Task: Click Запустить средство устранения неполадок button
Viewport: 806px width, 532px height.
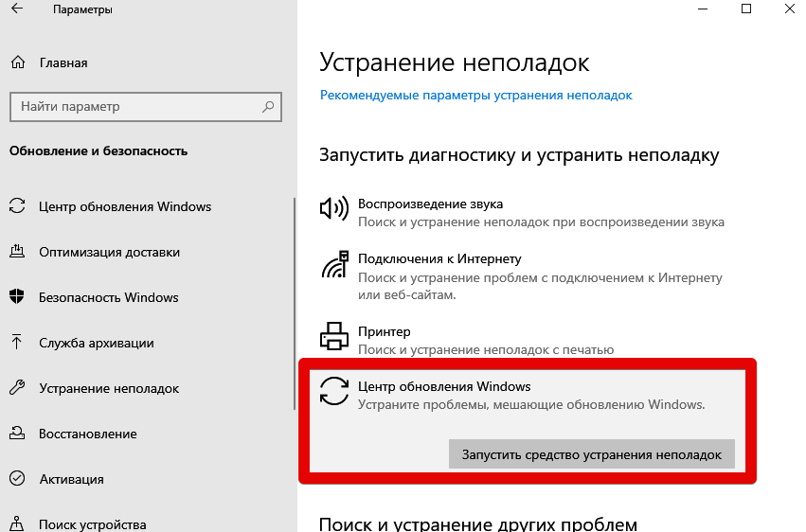Action: [x=592, y=454]
